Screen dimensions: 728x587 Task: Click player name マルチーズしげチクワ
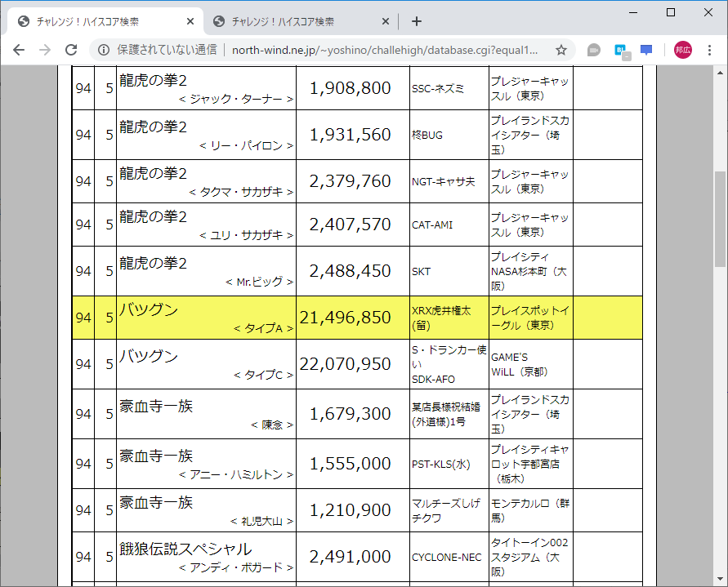[446, 510]
